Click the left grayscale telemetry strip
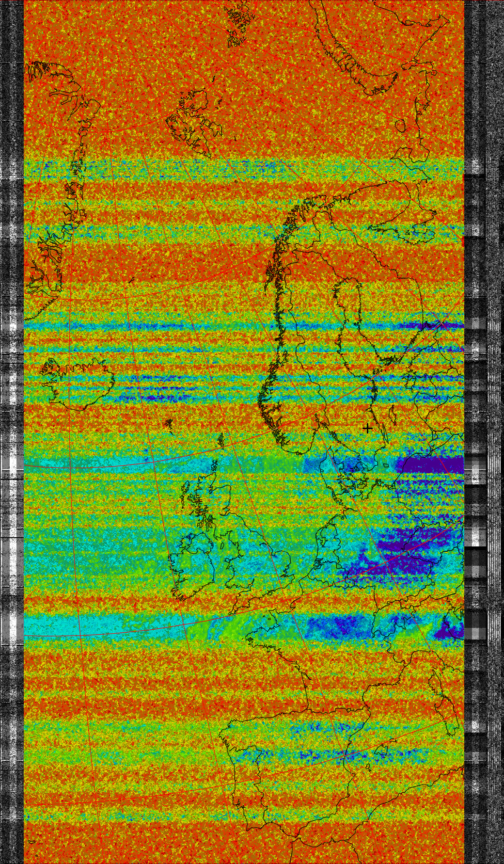This screenshot has width=504, height=864. pyautogui.click(x=12, y=436)
